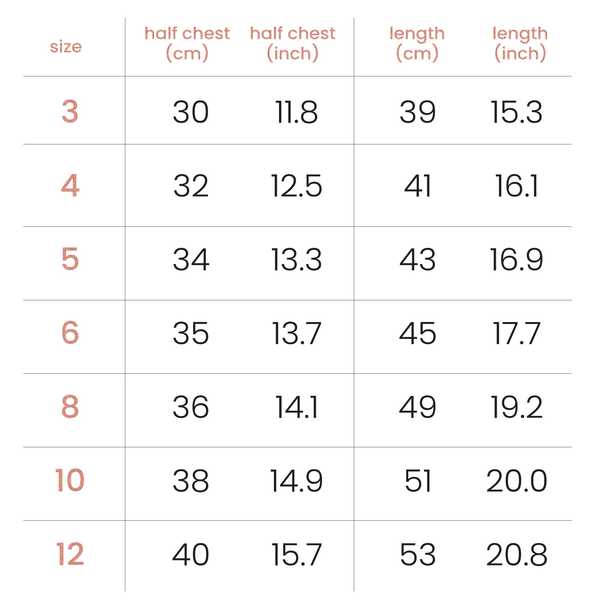
Task: Select size 5 row label
Action: 70,259
